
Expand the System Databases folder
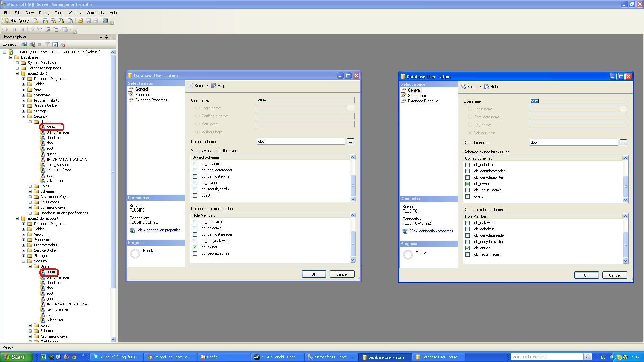[x=17, y=63]
